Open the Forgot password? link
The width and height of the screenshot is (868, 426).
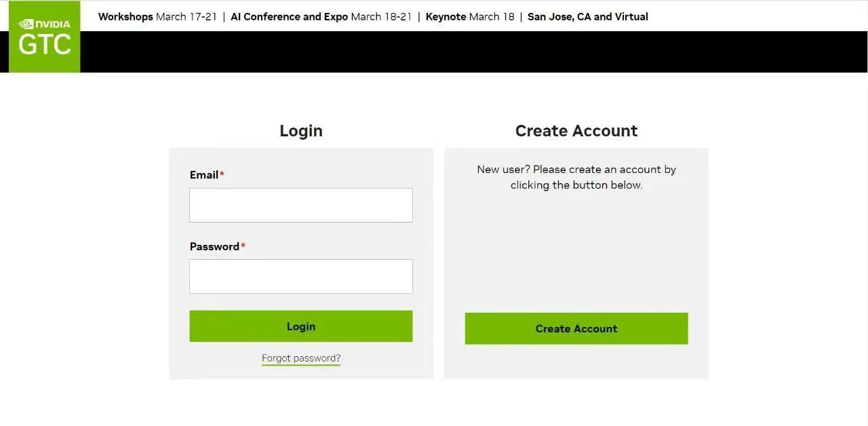pyautogui.click(x=301, y=358)
